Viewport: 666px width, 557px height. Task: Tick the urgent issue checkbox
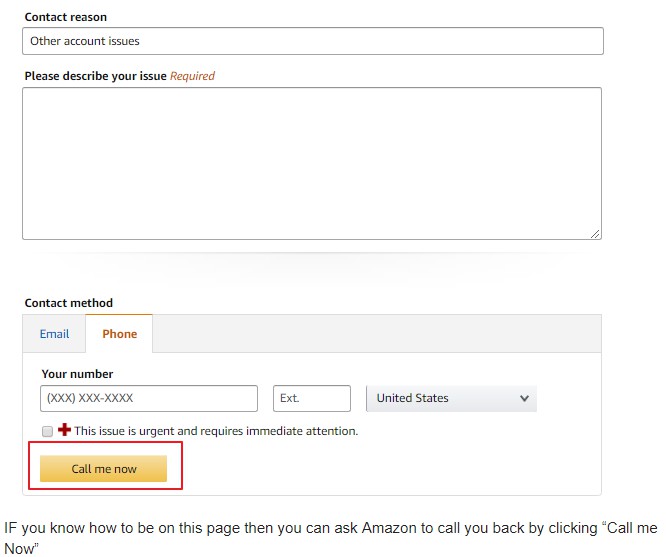[x=47, y=431]
